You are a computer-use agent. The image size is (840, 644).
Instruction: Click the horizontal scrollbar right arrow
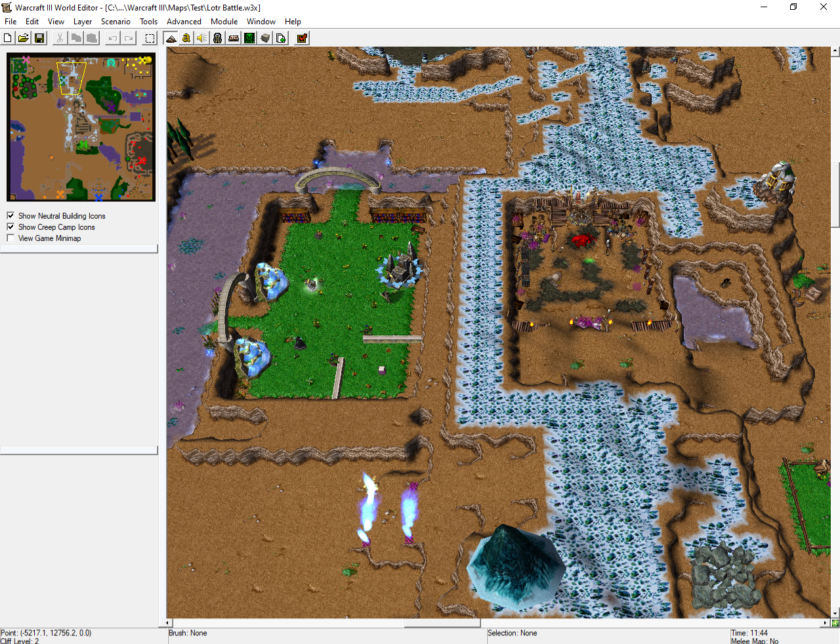(x=826, y=623)
